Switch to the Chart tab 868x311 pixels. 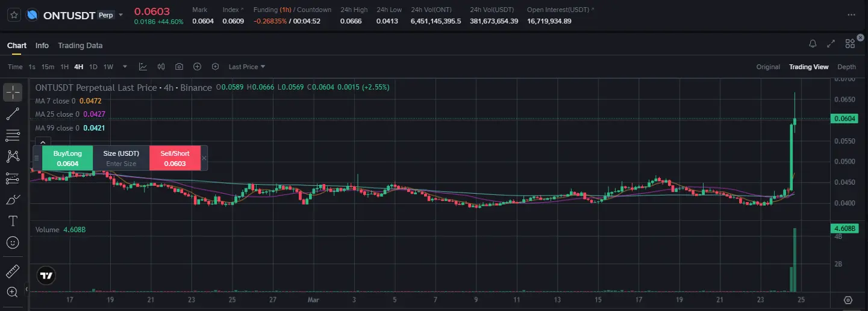pos(17,46)
